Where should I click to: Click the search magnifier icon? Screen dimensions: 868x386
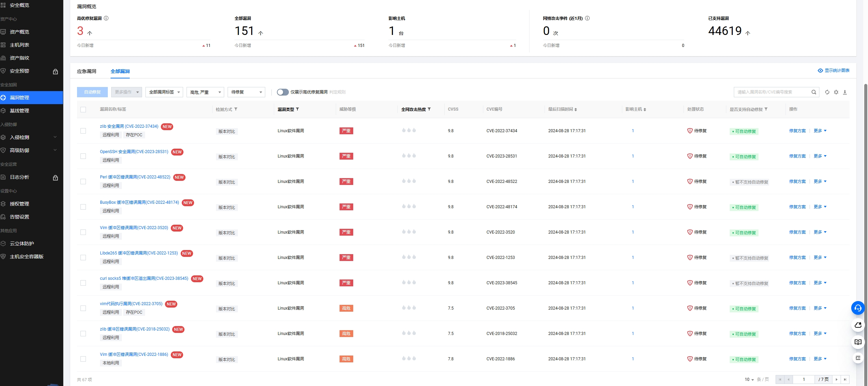pos(814,92)
